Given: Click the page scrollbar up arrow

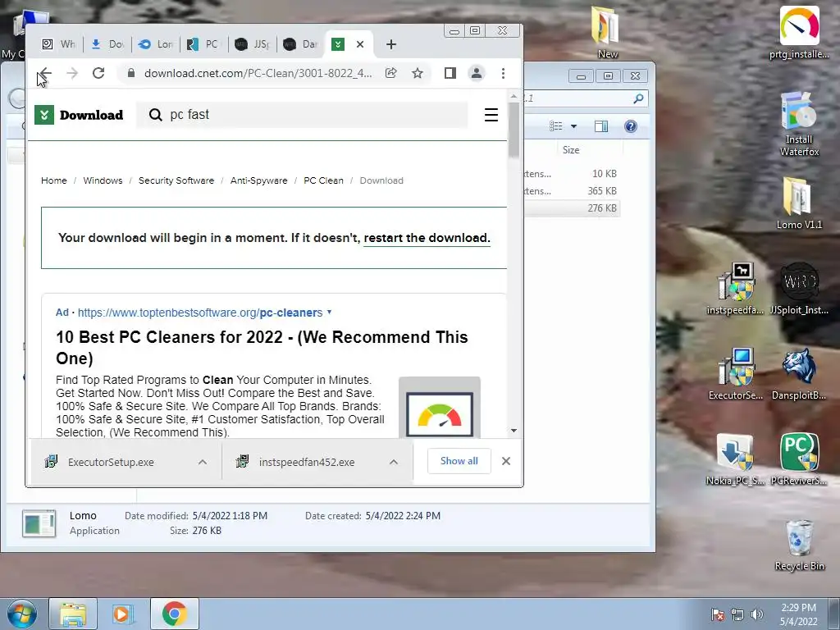Looking at the screenshot, I should pos(514,97).
